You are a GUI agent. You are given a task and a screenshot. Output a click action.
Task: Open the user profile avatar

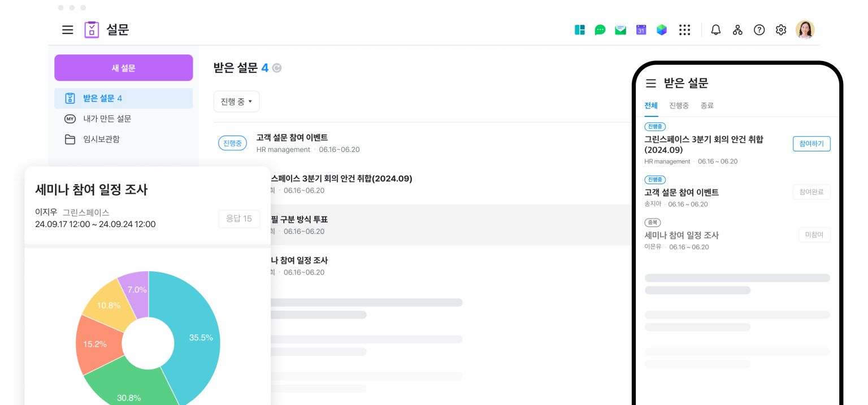click(x=805, y=30)
